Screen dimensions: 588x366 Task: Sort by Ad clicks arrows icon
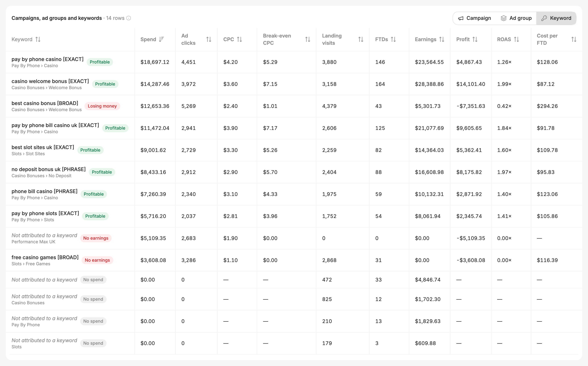click(209, 39)
